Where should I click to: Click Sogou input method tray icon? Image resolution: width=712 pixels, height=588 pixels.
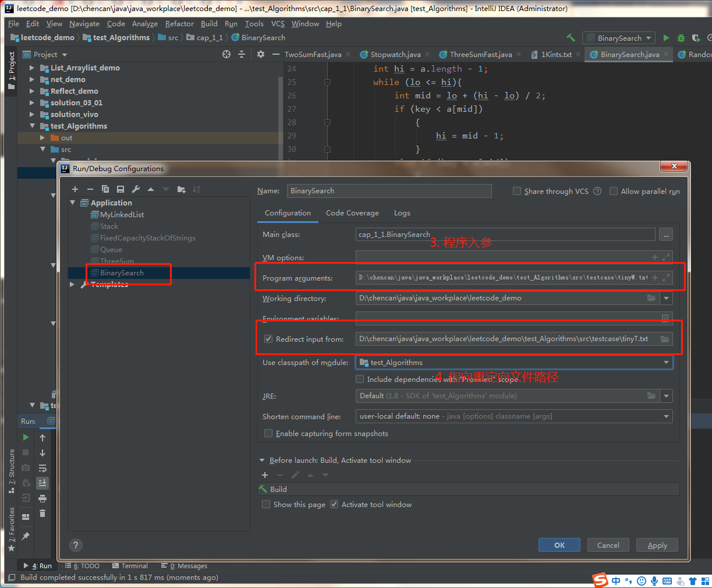pyautogui.click(x=600, y=580)
